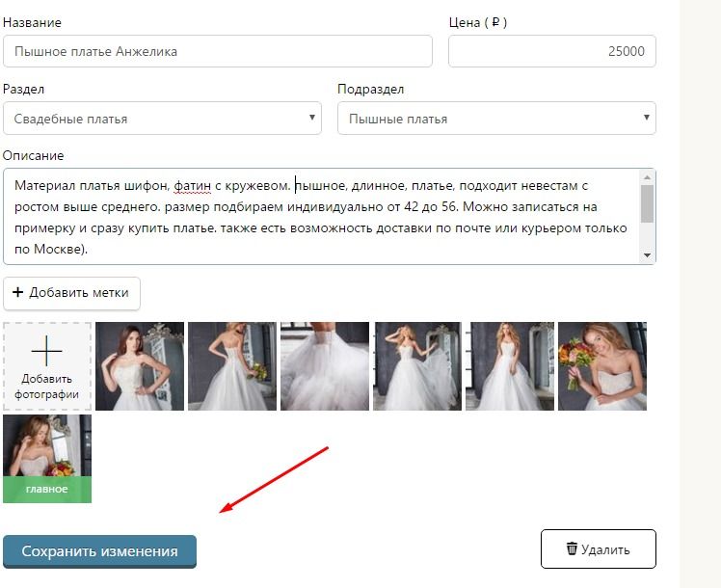Click the Подраздел label
The height and width of the screenshot is (588, 721).
(370, 90)
